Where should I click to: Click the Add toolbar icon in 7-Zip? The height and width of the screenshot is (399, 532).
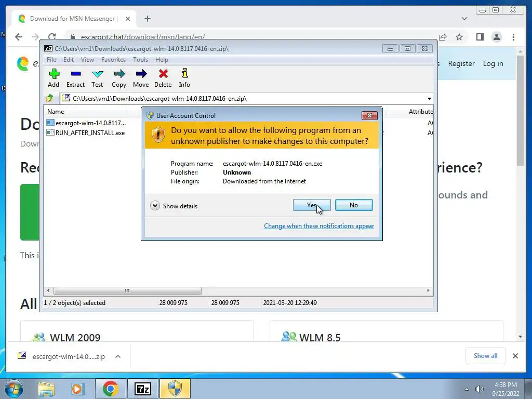[54, 78]
